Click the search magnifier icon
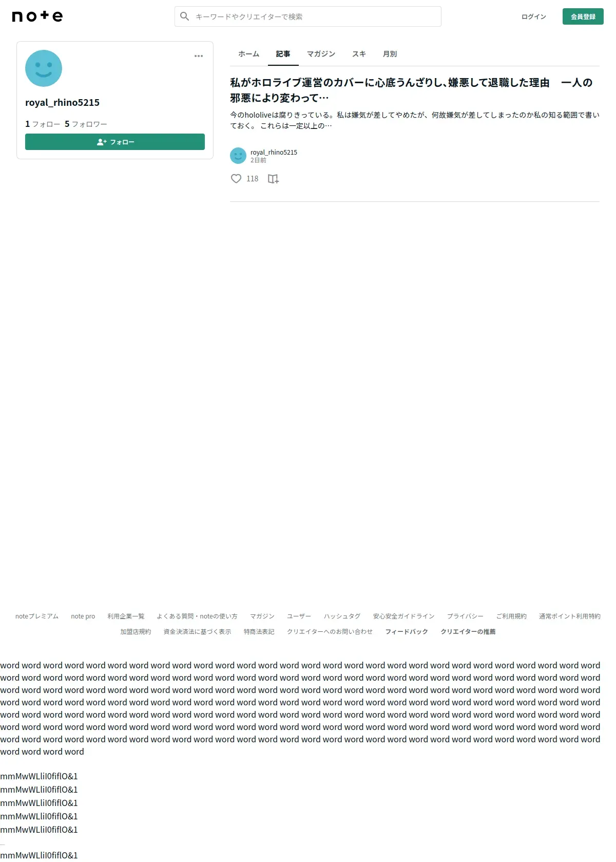Viewport: 616px width, 862px height. pos(185,16)
